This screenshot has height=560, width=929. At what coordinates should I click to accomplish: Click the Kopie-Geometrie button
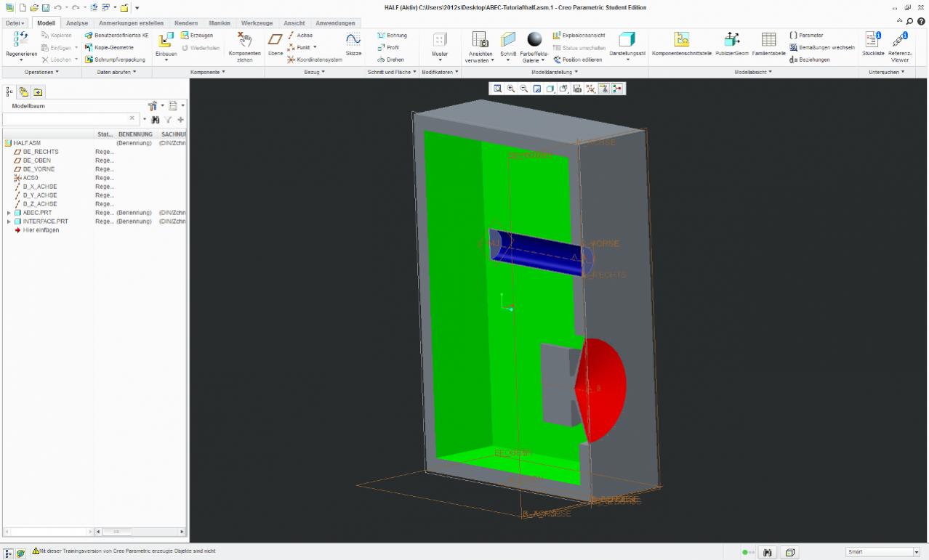[x=109, y=47]
